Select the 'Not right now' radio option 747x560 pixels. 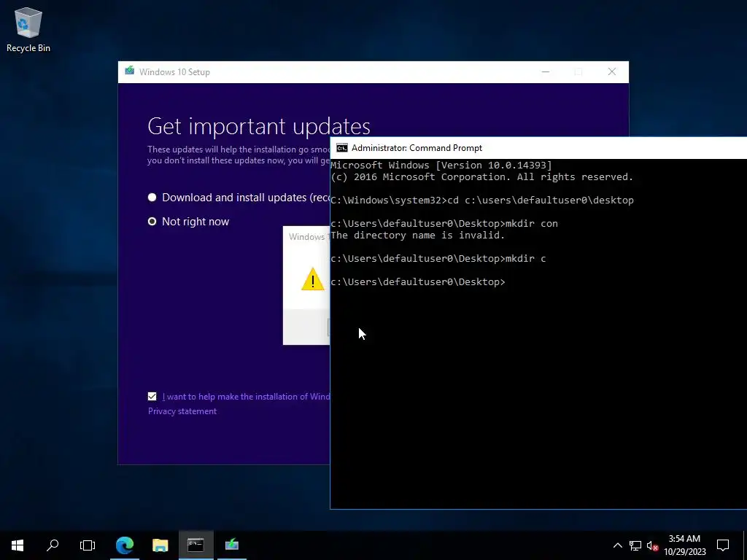[x=152, y=222]
